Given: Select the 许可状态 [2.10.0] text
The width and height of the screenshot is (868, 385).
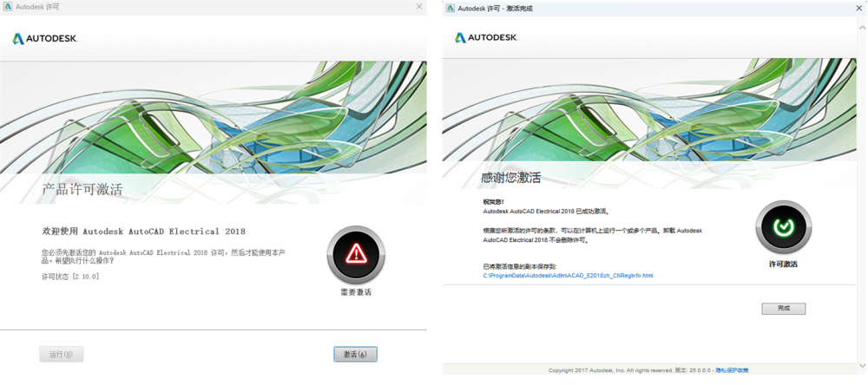Looking at the screenshot, I should 71,276.
